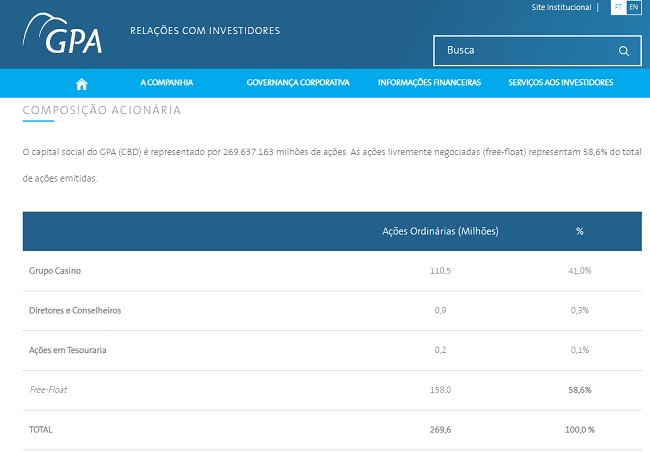The height and width of the screenshot is (452, 650).
Task: Select the 0,3% value
Action: point(580,311)
